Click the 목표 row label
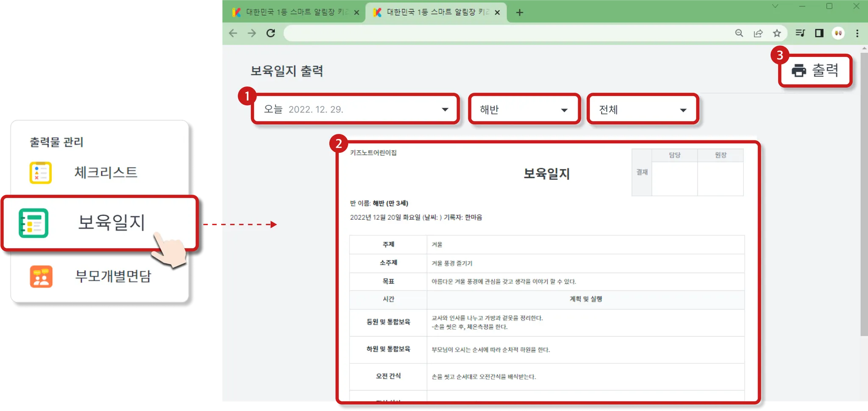This screenshot has width=868, height=411. 388,282
